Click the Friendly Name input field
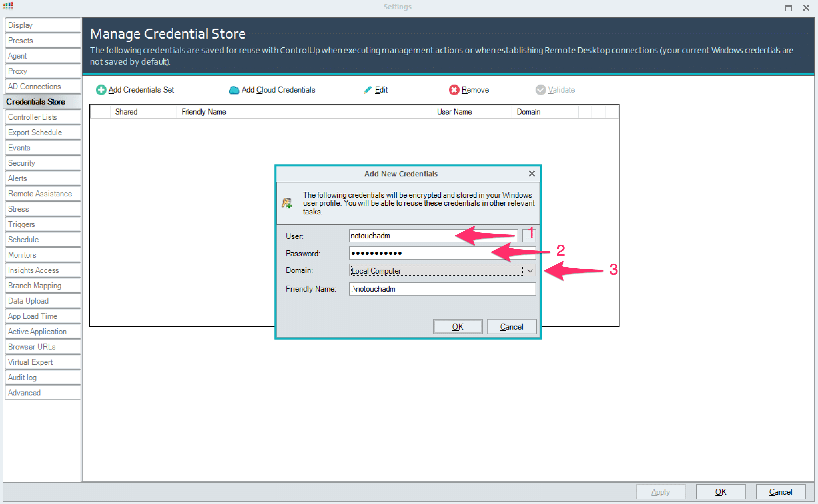 442,289
